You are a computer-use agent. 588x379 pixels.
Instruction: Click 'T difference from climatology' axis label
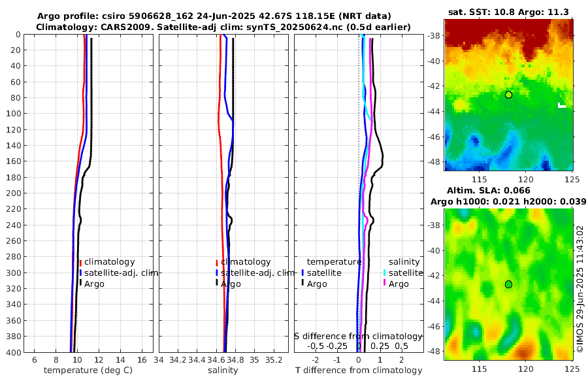click(x=359, y=371)
